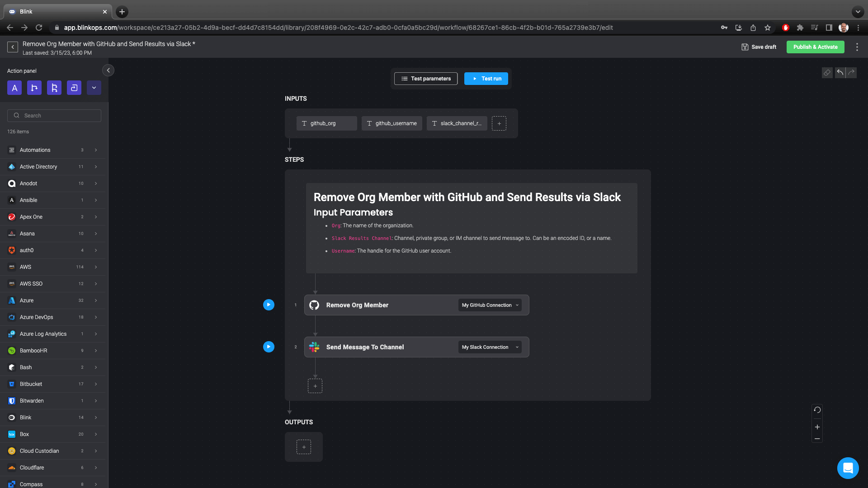Redo the canvas change
This screenshot has width=868, height=488.
851,73
